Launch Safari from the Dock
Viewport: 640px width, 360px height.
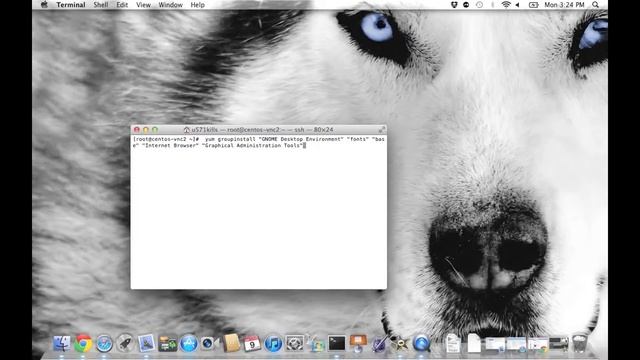pos(104,343)
